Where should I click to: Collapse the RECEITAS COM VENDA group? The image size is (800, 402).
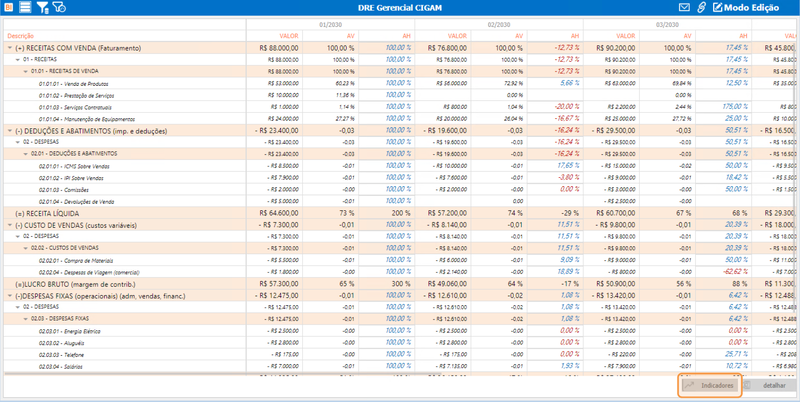(x=10, y=48)
